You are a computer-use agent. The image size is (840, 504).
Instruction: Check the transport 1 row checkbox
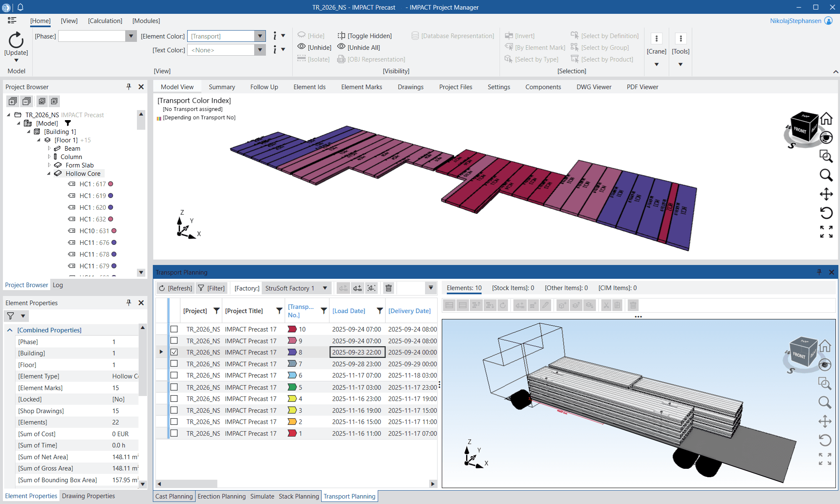(x=174, y=433)
